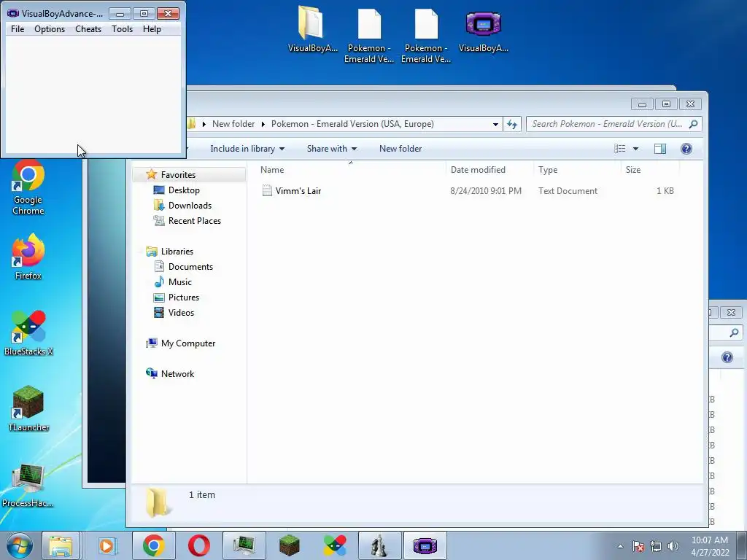
Task: Open the Chess game taskbar icon
Action: [379, 545]
